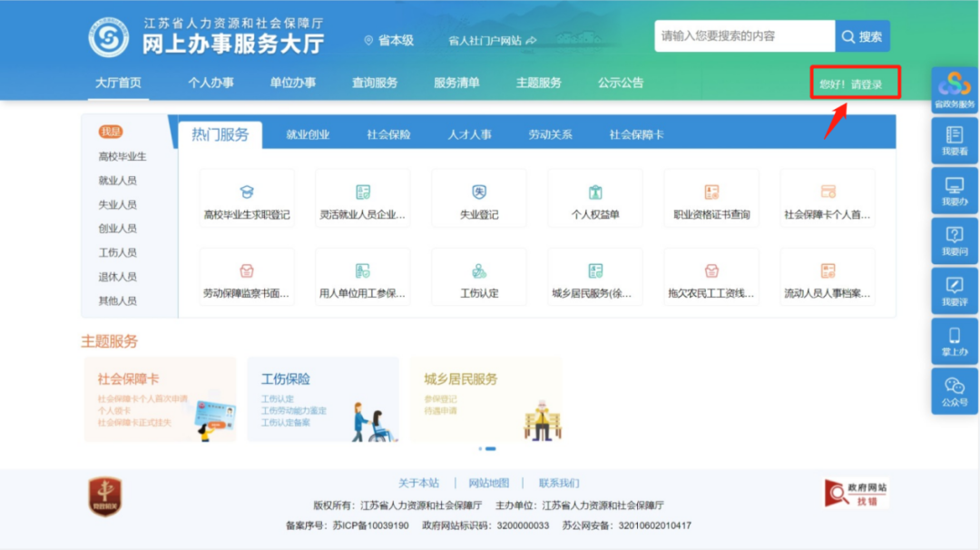
Task: Open the 掌上办 mobile sidebar icon
Action: tap(955, 341)
